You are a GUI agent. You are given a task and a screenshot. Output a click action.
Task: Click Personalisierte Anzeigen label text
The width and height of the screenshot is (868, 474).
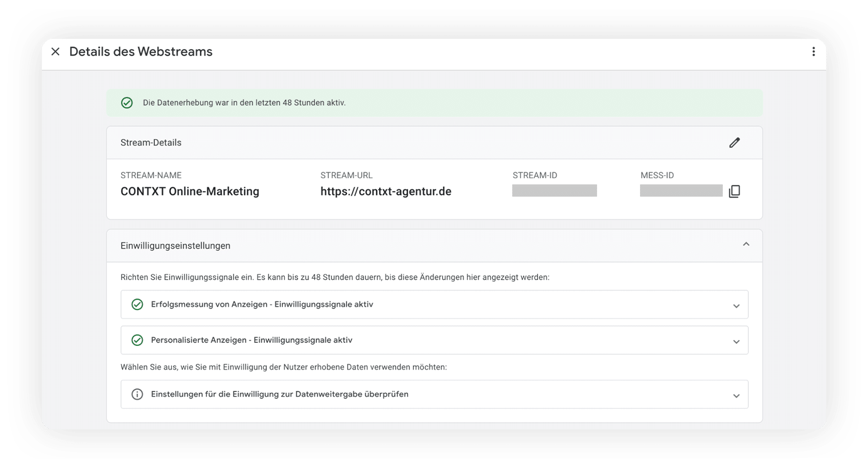click(x=252, y=340)
